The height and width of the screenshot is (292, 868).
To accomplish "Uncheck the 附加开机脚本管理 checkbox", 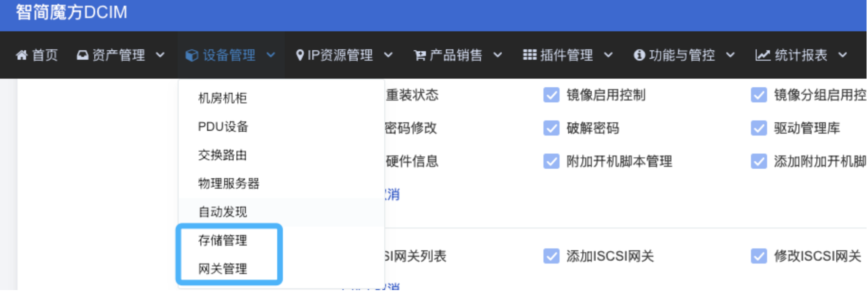I will click(551, 161).
